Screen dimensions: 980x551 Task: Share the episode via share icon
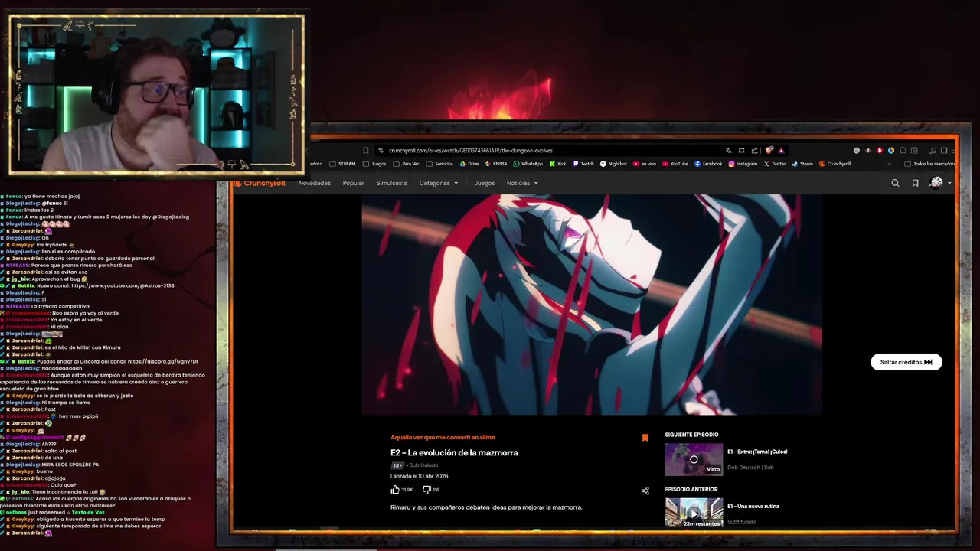pos(645,491)
